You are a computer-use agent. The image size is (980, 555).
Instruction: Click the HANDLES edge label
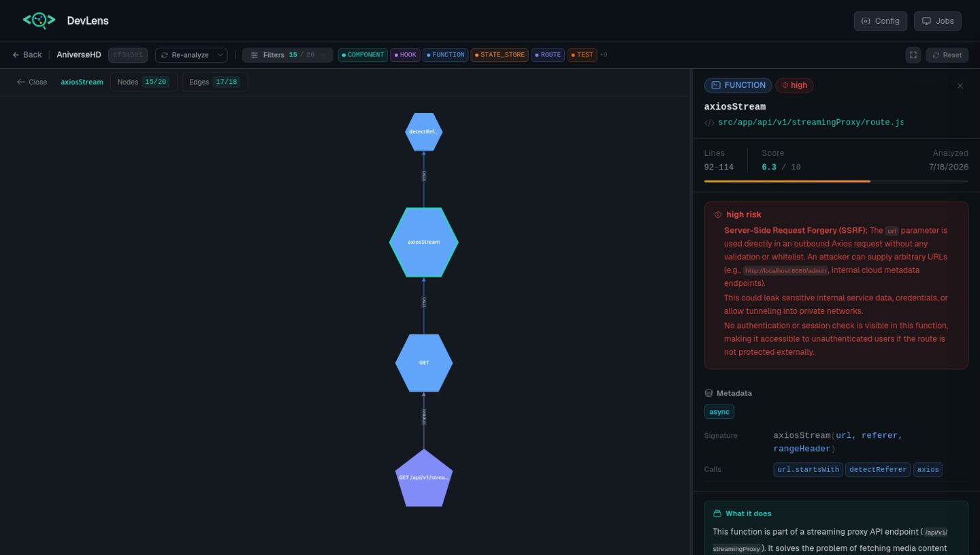(x=424, y=417)
